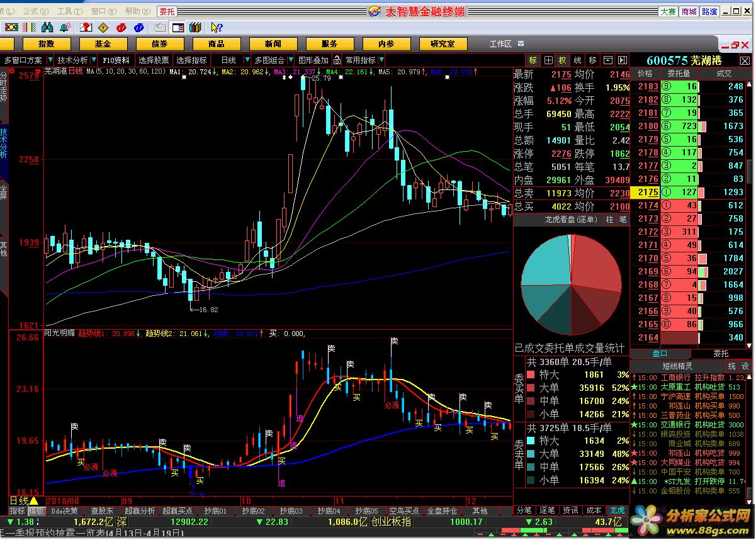Image resolution: width=756 pixels, height=540 pixels.
Task: Click the red restore icon in workspace
Action: click(735, 45)
